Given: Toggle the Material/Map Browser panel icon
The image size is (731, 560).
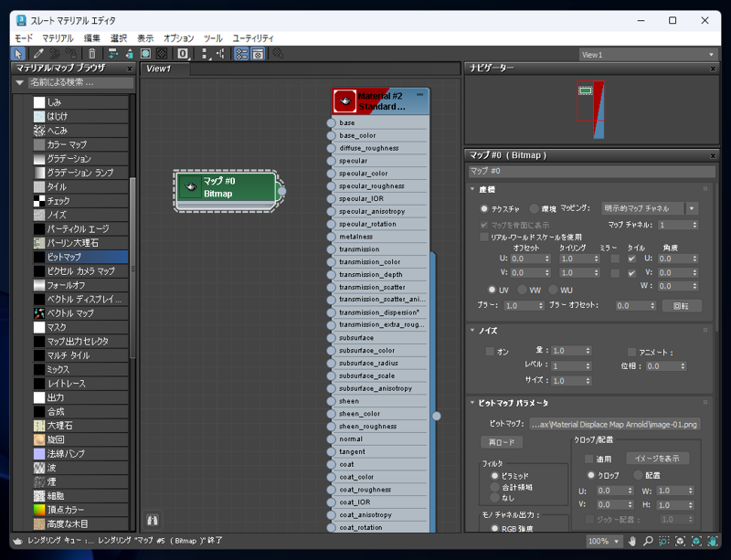Looking at the screenshot, I should coord(241,54).
